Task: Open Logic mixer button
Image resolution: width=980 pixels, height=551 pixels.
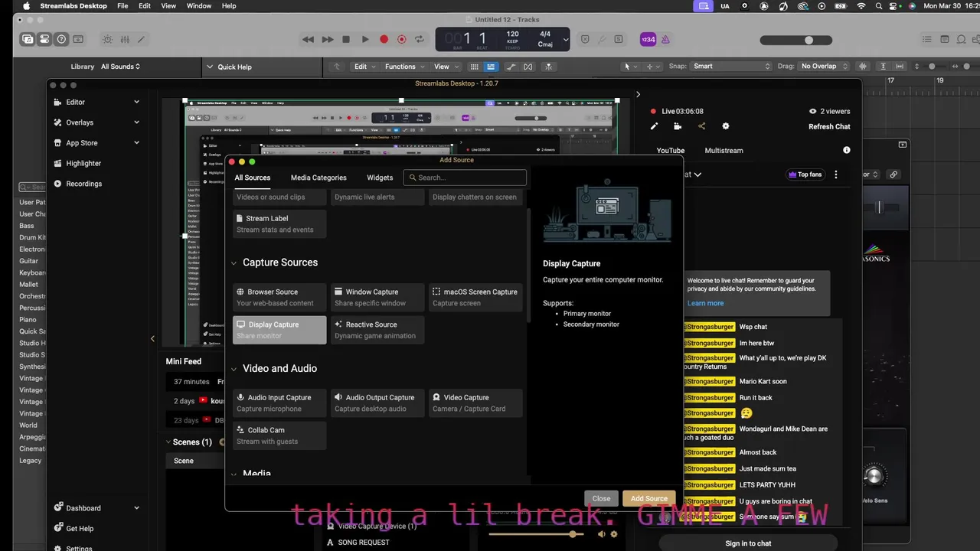Action: [125, 39]
